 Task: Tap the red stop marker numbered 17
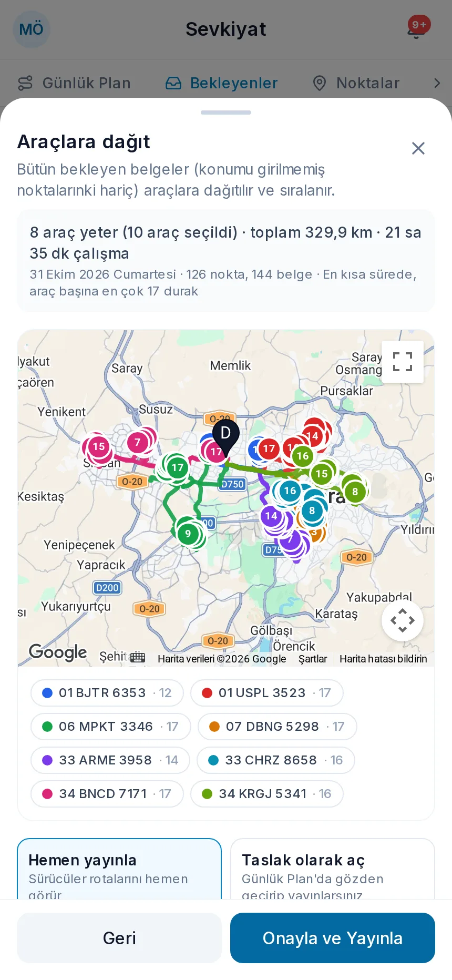coord(269,448)
